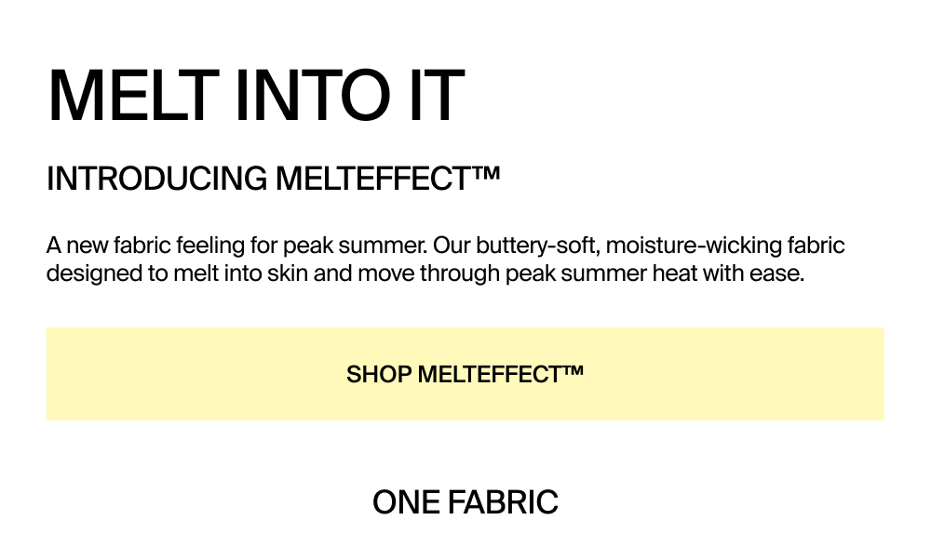
Task: Click the word 'FABRIC' in the bottom heading
Action: pyautogui.click(x=503, y=502)
